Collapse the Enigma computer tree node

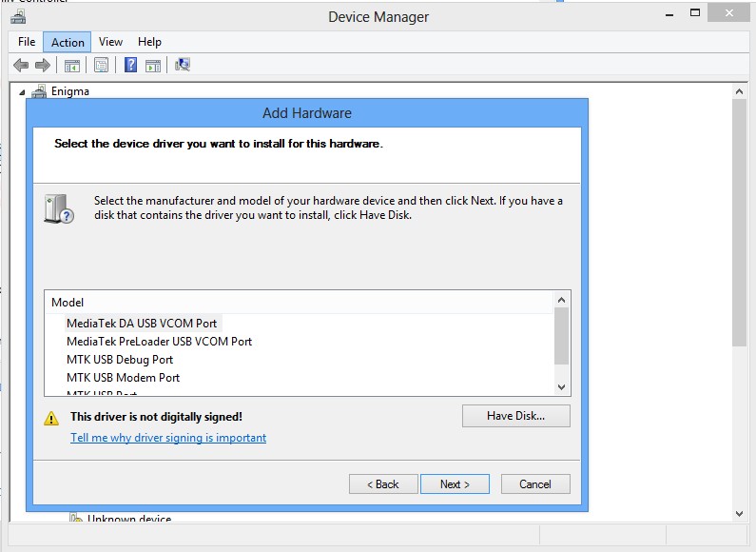click(x=23, y=91)
